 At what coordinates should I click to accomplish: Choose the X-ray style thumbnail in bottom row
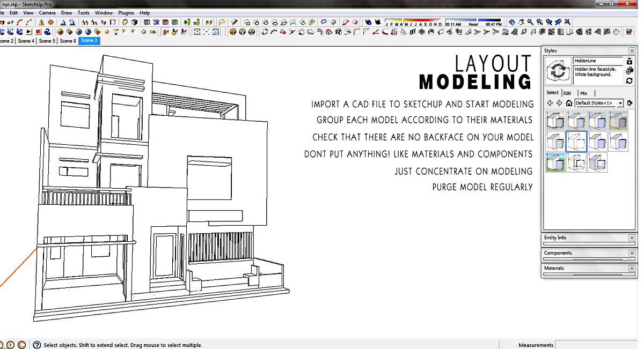[598, 162]
